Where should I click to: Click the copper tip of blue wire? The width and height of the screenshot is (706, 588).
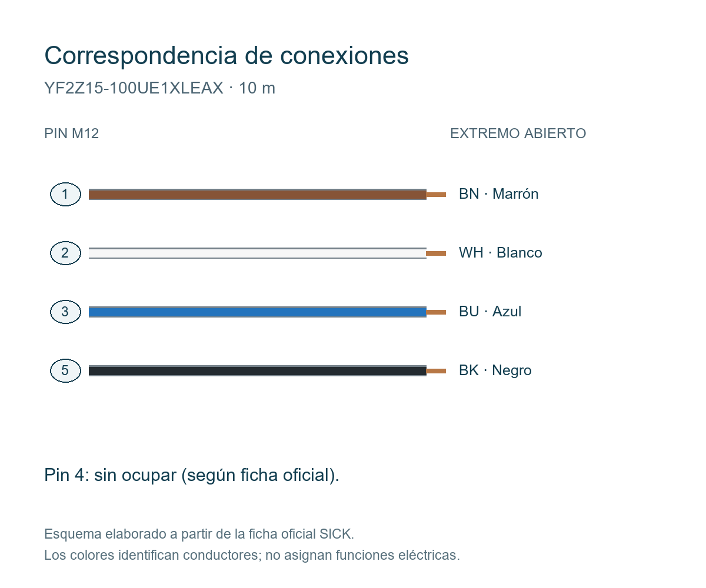(436, 312)
